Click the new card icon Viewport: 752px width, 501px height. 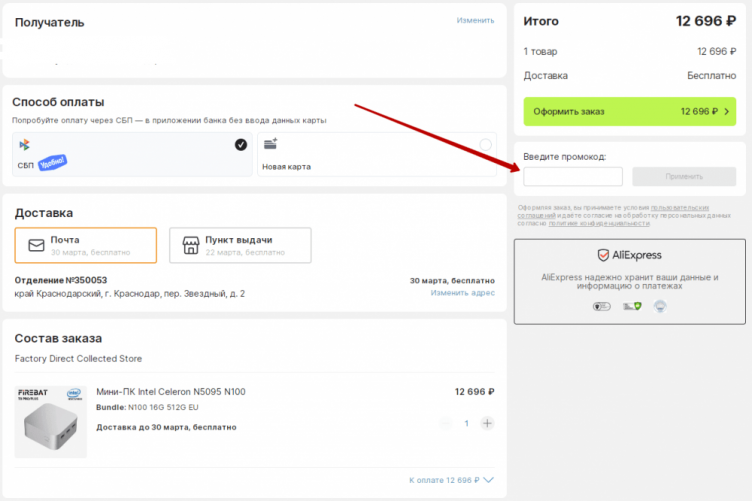pos(270,145)
